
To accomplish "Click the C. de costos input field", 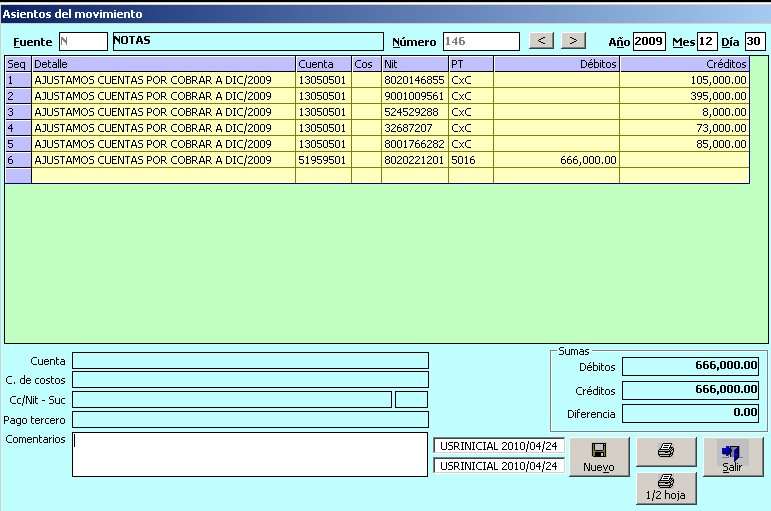I will [250, 380].
